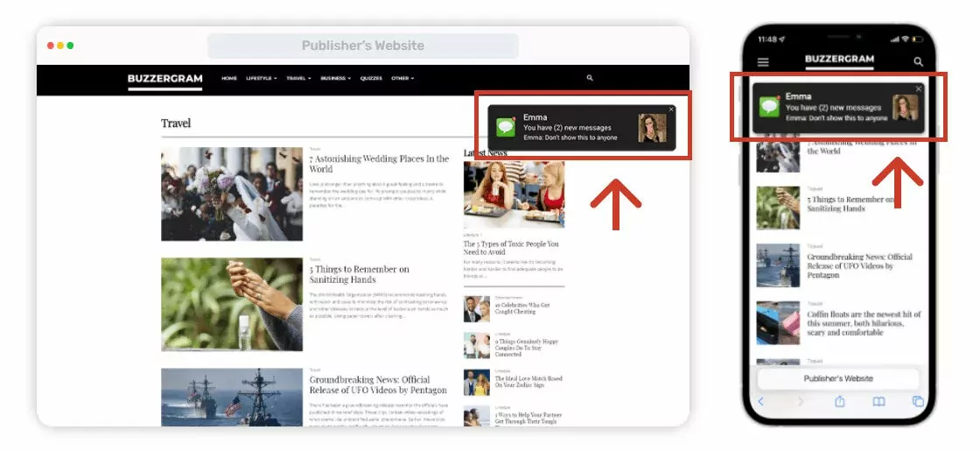The height and width of the screenshot is (451, 980).
Task: Tap the hand sanitizing thumbnail on phone
Action: pos(778,208)
